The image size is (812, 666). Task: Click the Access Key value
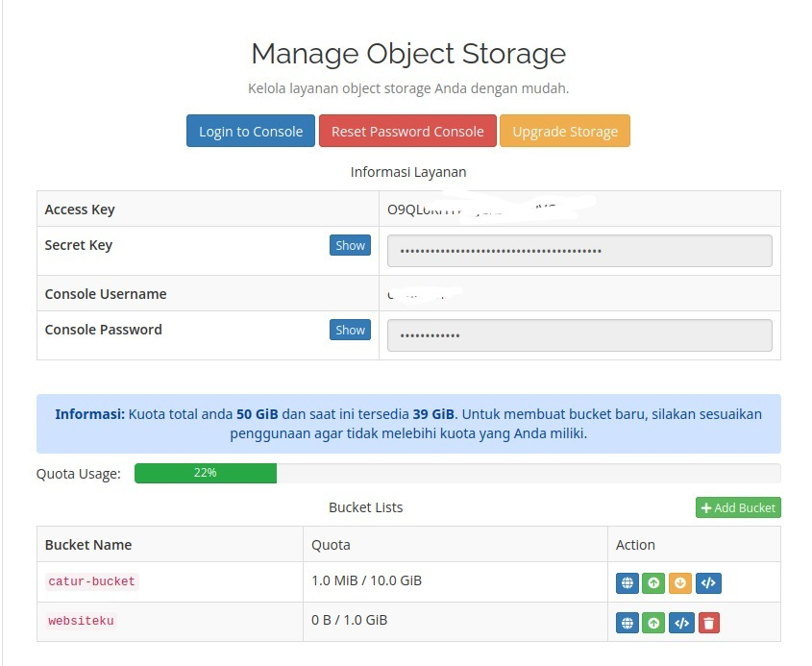tap(471, 209)
